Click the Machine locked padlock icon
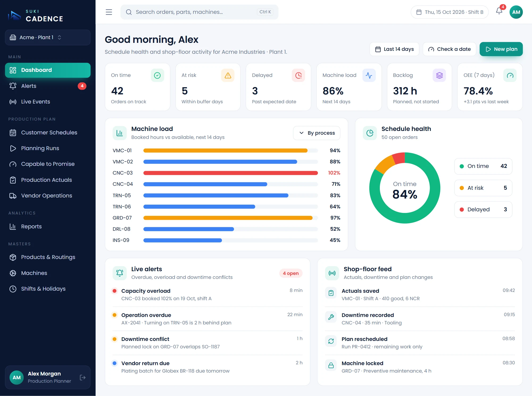Image resolution: width=532 pixels, height=396 pixels. click(331, 365)
